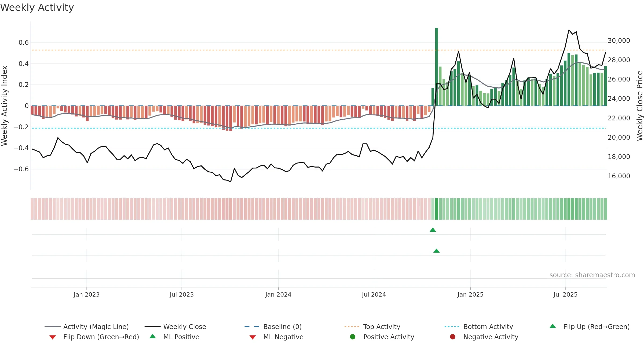Click the lower green ML positive marker
Image resolution: width=644 pixels, height=362 pixels.
pyautogui.click(x=437, y=251)
